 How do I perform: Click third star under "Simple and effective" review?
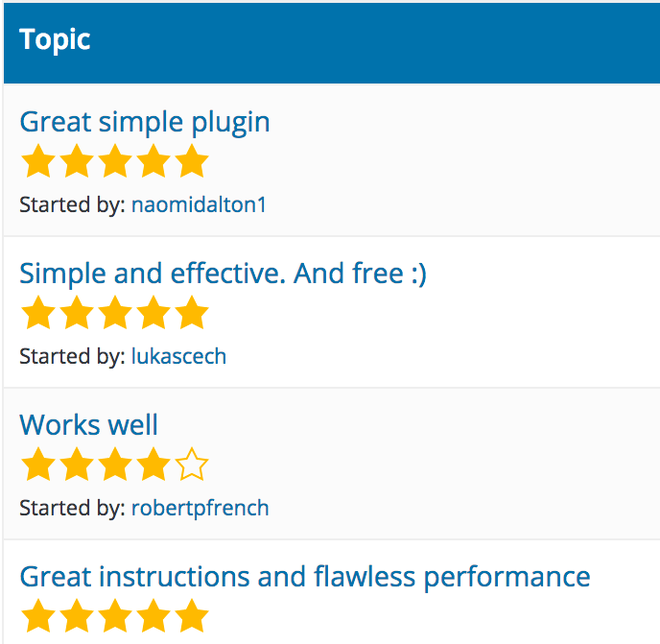[x=114, y=314]
